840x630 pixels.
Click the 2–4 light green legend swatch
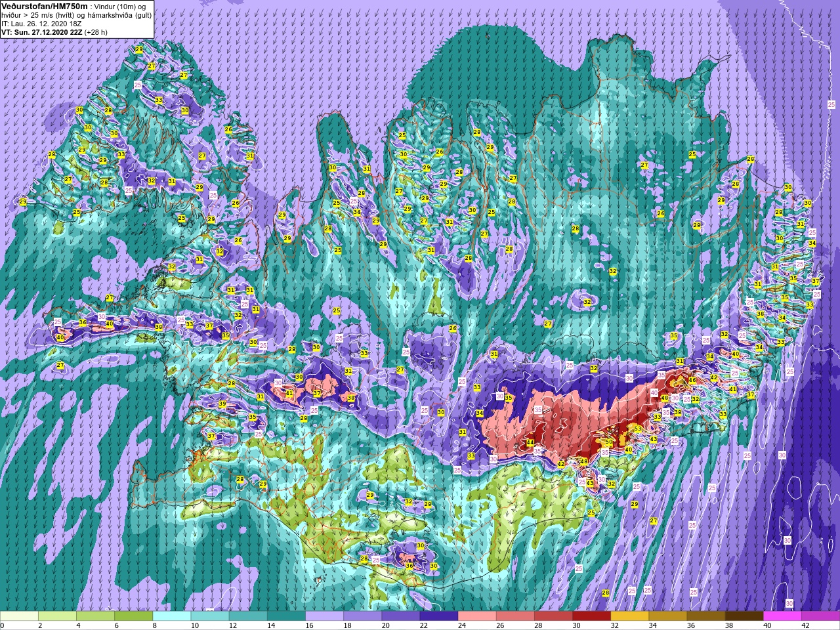57,617
